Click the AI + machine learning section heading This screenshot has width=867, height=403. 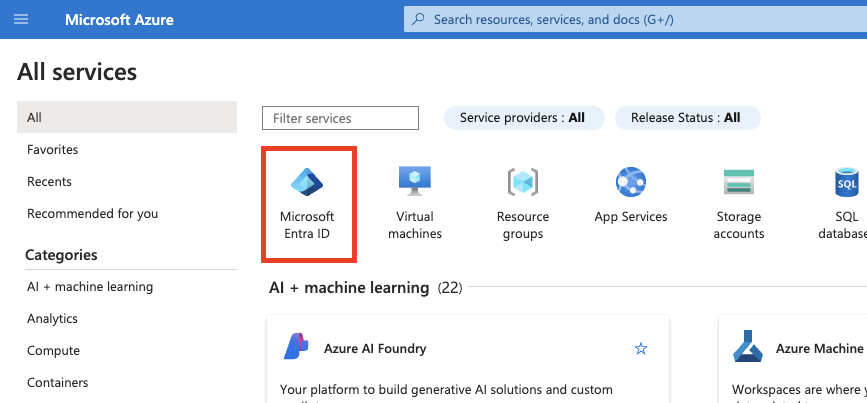(x=349, y=287)
